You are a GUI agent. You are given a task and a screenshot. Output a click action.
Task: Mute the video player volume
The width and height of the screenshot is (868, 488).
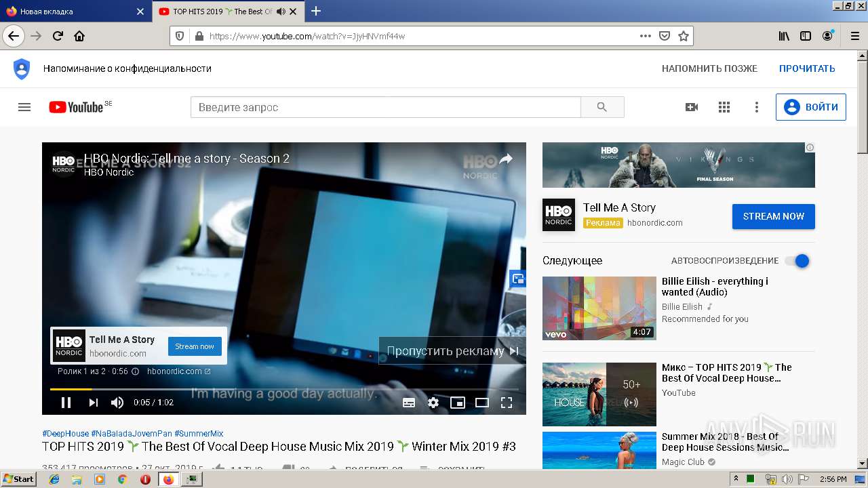pos(117,403)
